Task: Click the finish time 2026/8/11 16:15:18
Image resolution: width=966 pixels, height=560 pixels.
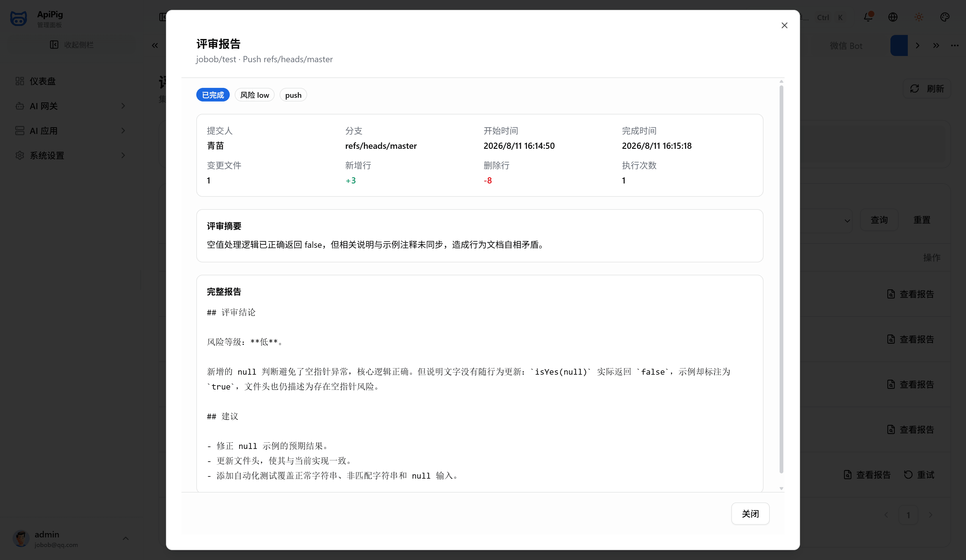Action: coord(657,145)
